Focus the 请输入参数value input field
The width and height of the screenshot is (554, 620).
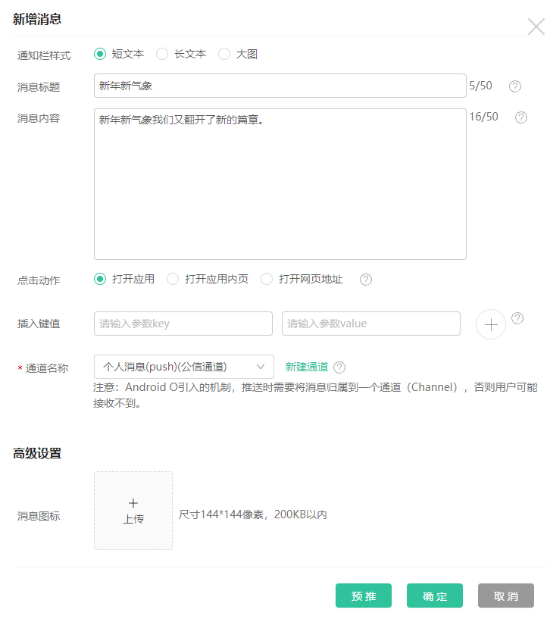(371, 323)
